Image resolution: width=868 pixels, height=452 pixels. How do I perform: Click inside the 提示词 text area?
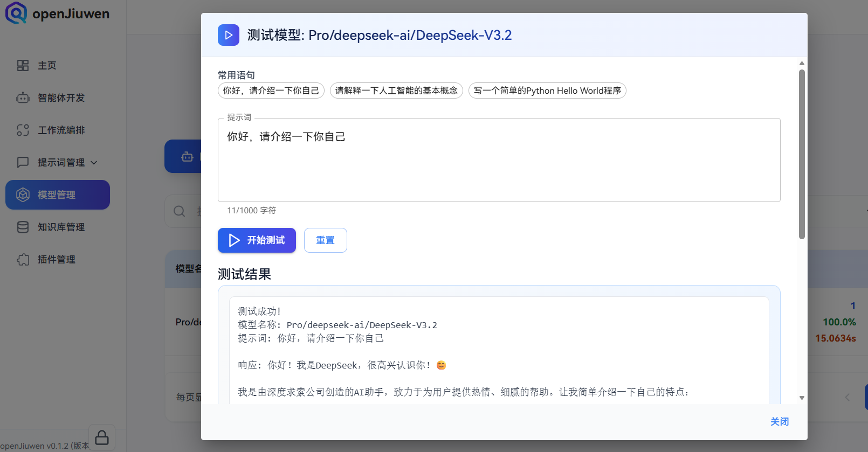[x=499, y=160]
